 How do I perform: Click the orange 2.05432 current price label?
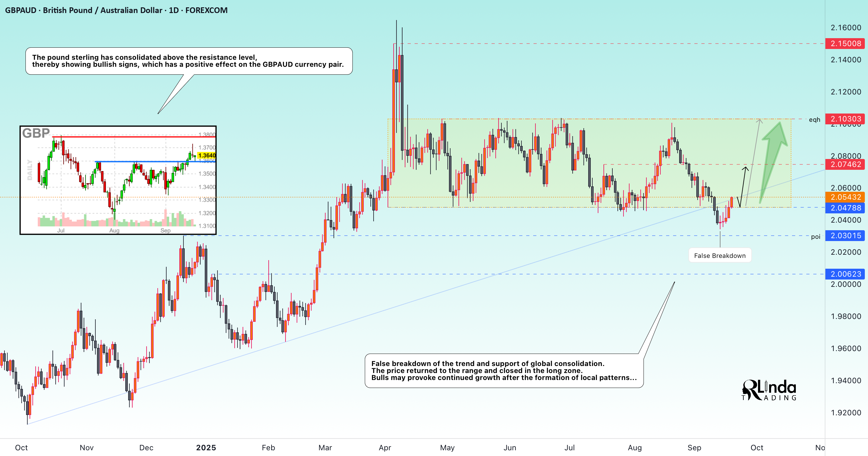click(845, 197)
